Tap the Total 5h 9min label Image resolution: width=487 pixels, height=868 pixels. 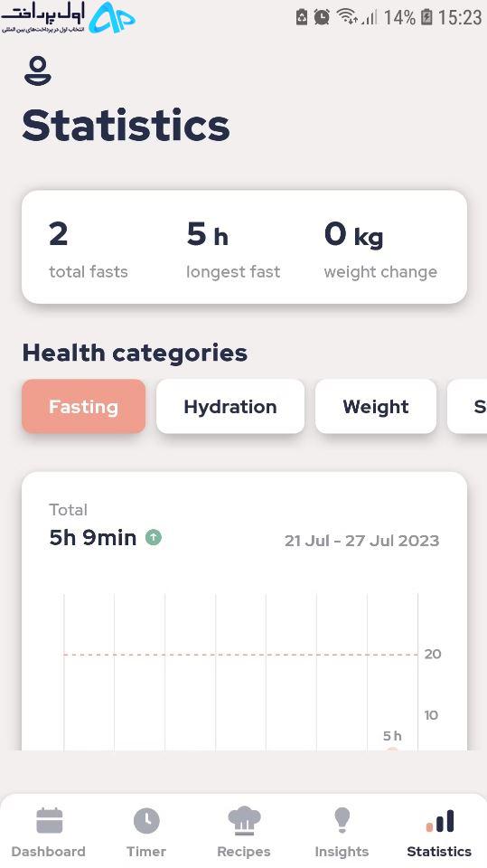[x=92, y=526]
